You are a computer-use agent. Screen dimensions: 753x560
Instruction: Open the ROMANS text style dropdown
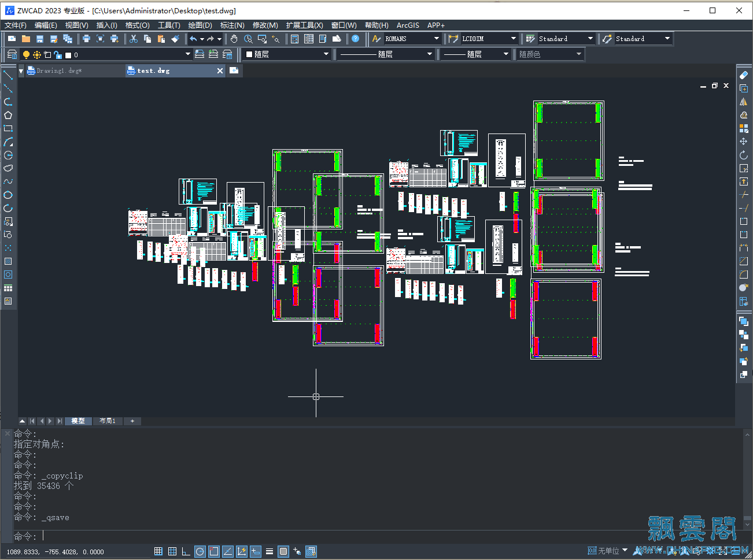click(436, 39)
